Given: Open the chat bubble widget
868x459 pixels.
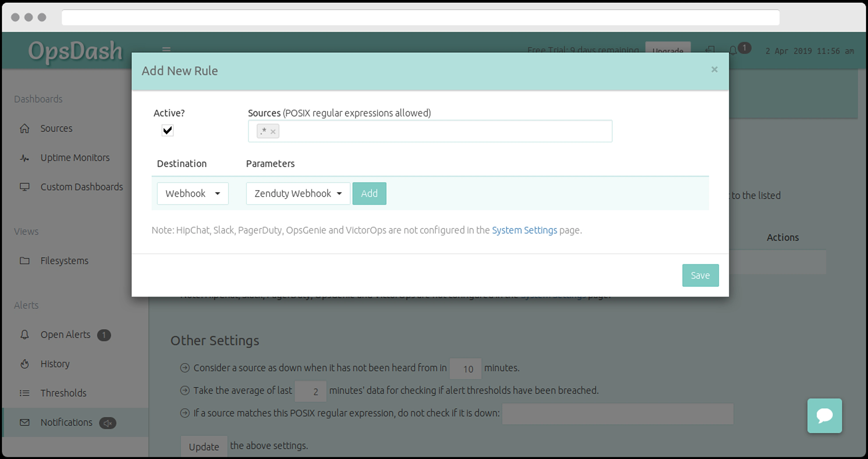Looking at the screenshot, I should click(824, 416).
